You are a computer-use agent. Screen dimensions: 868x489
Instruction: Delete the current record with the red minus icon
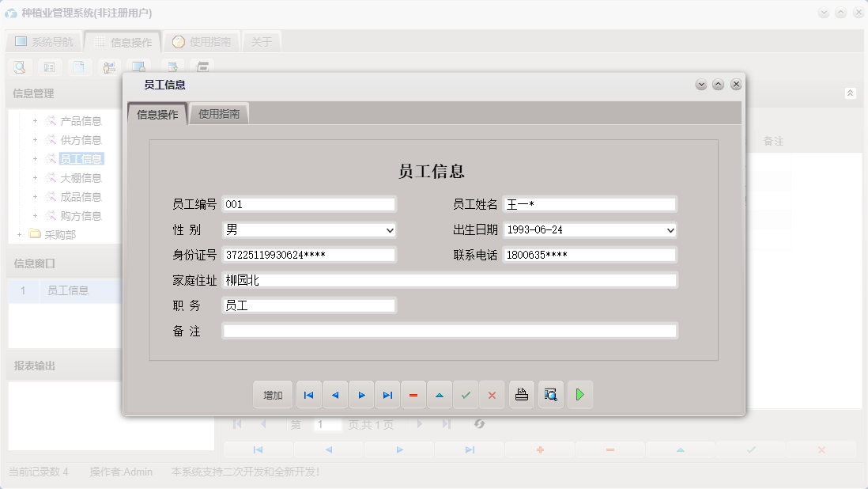[x=413, y=394]
